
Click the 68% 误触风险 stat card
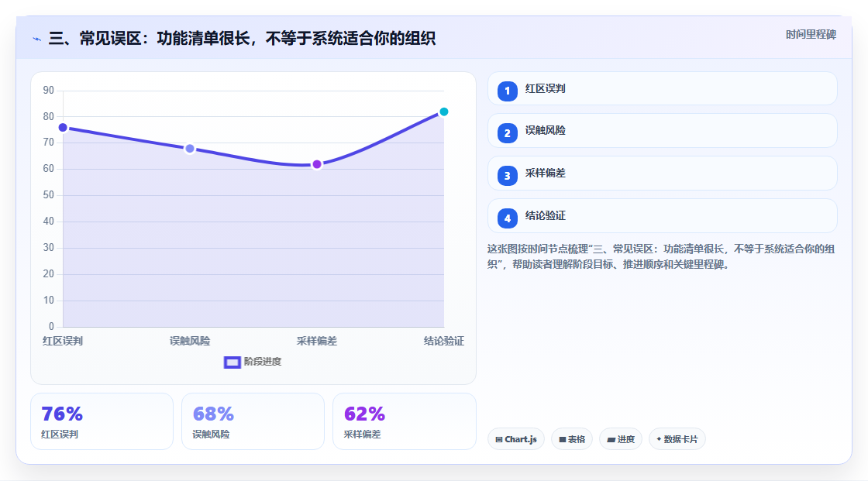pos(253,422)
